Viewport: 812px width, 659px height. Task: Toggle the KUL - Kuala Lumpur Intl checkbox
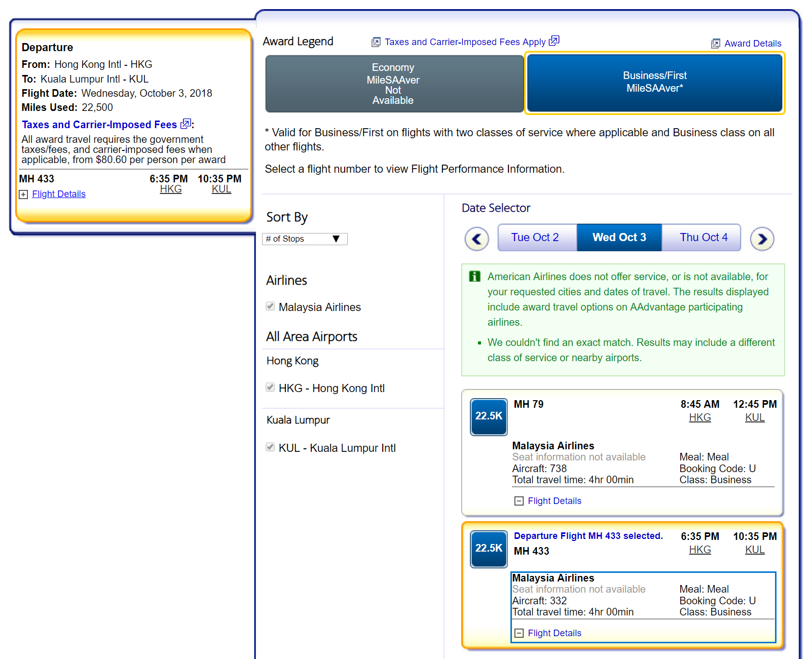coord(271,447)
